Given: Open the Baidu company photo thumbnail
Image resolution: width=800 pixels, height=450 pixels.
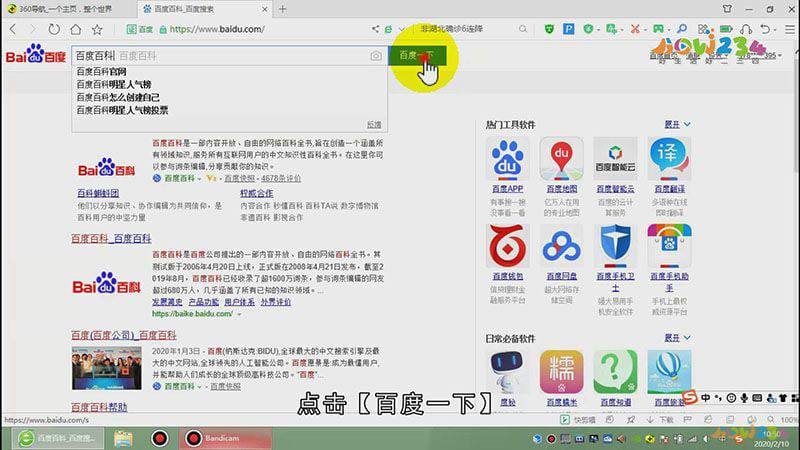Looking at the screenshot, I should pos(107,368).
